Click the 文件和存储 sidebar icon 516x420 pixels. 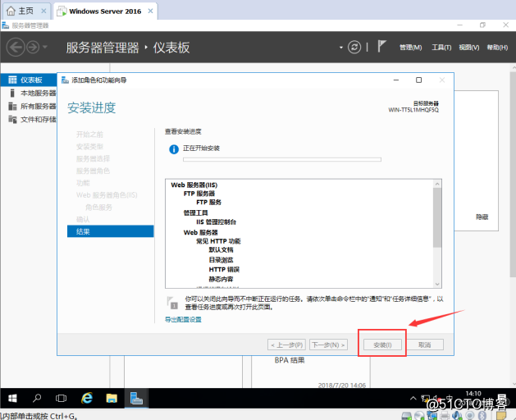coord(12,119)
